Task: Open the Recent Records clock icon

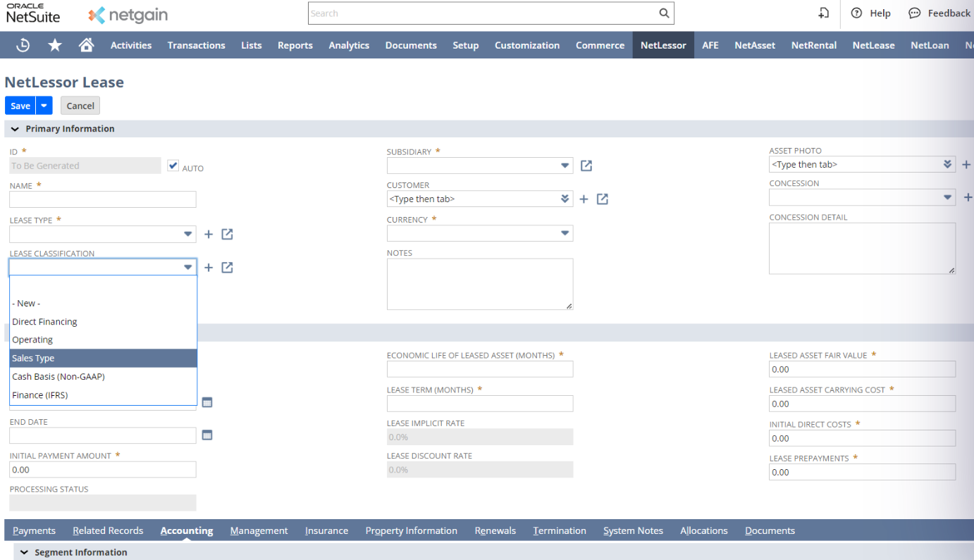Action: (23, 45)
